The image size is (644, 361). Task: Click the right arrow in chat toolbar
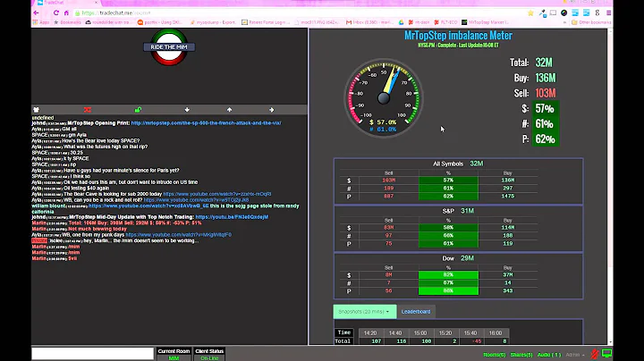tap(272, 110)
